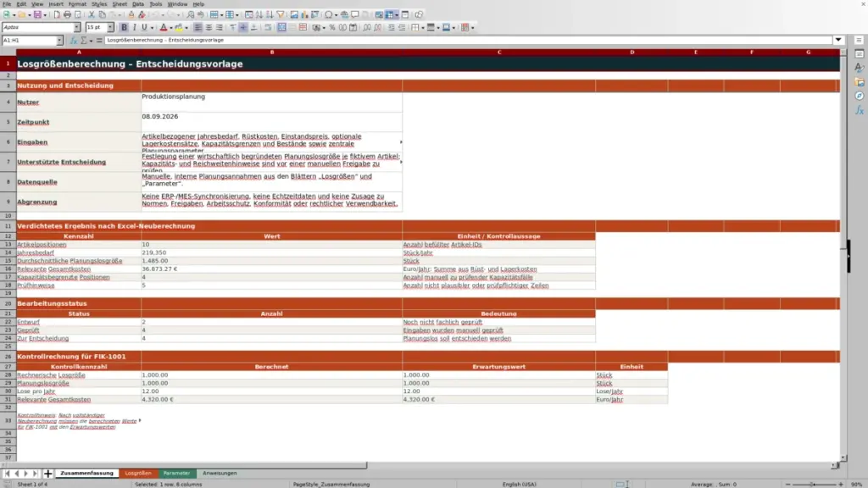Open the Sidebar Styles panel icon
The image size is (868, 488).
860,68
